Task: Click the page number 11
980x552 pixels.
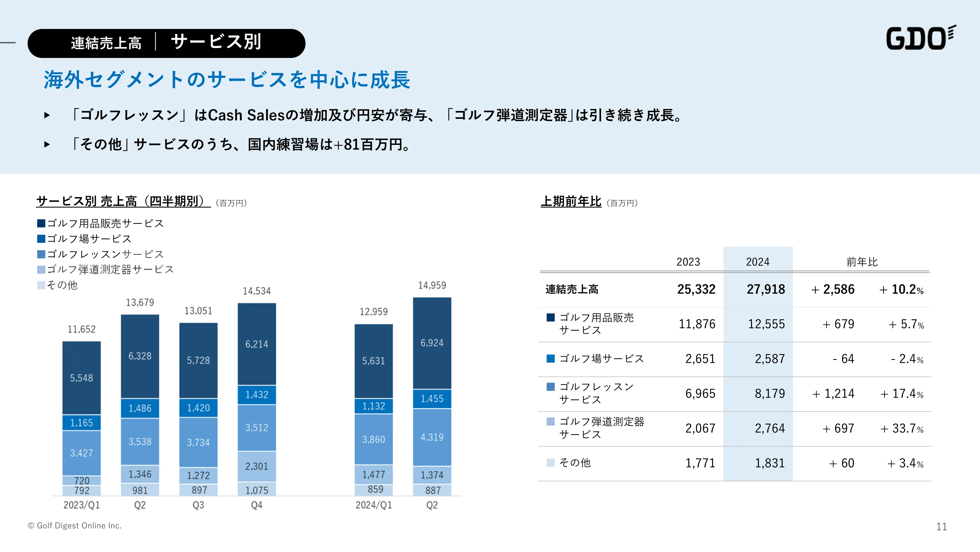Action: (942, 527)
